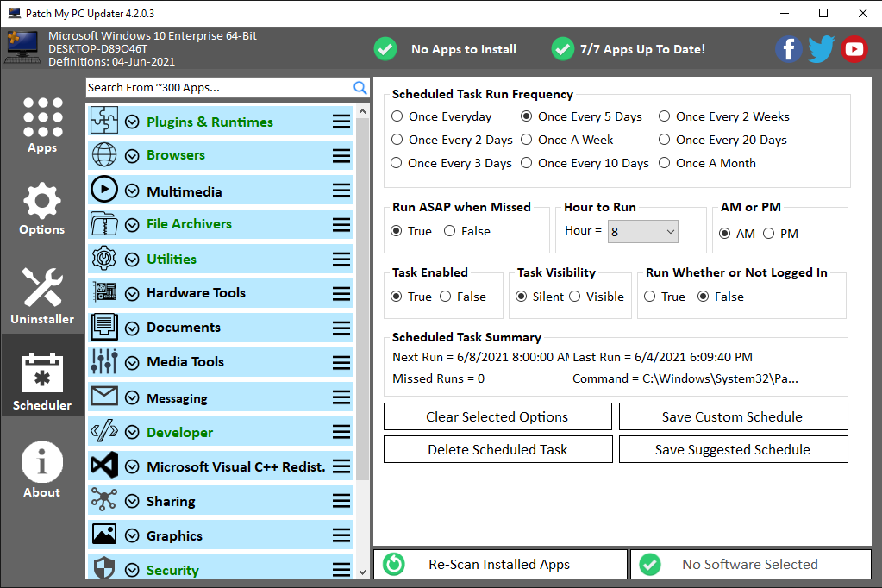Switch to the Options section
Screen dimensions: 882x588
tap(42, 210)
